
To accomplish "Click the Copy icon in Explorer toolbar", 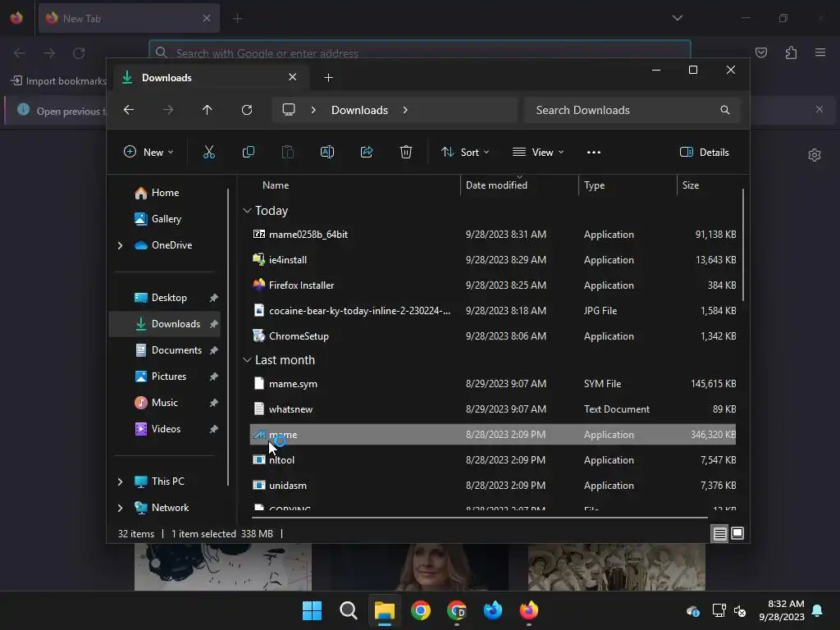I will [248, 152].
